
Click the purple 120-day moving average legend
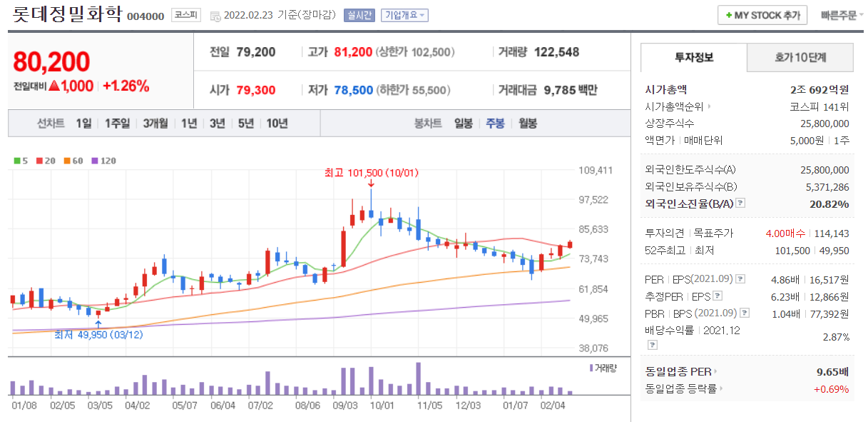103,161
